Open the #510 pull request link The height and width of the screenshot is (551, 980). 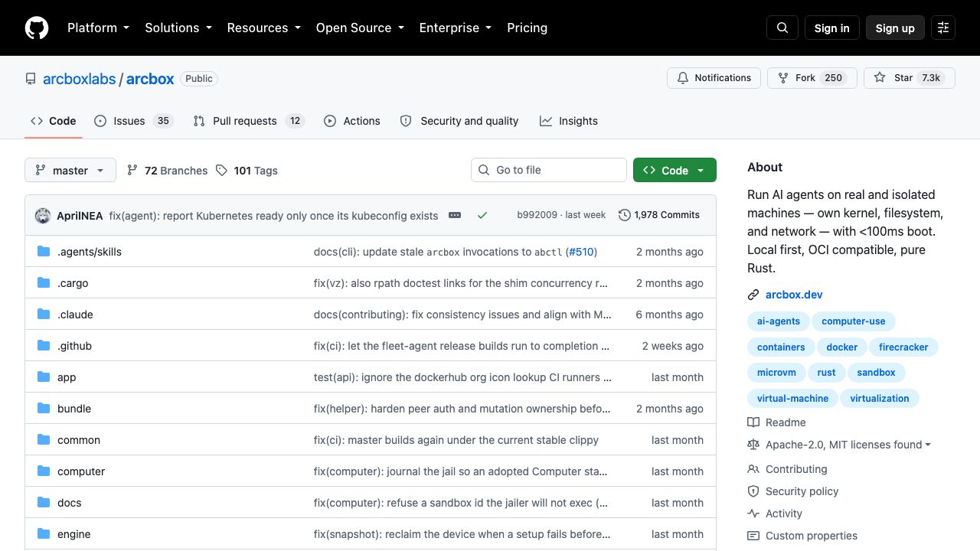tap(581, 252)
